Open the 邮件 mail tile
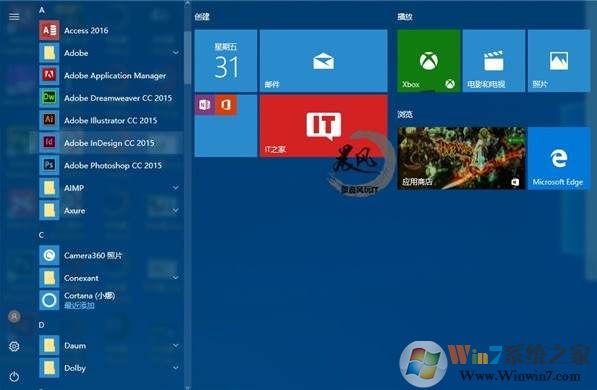597x390 pixels. (323, 61)
